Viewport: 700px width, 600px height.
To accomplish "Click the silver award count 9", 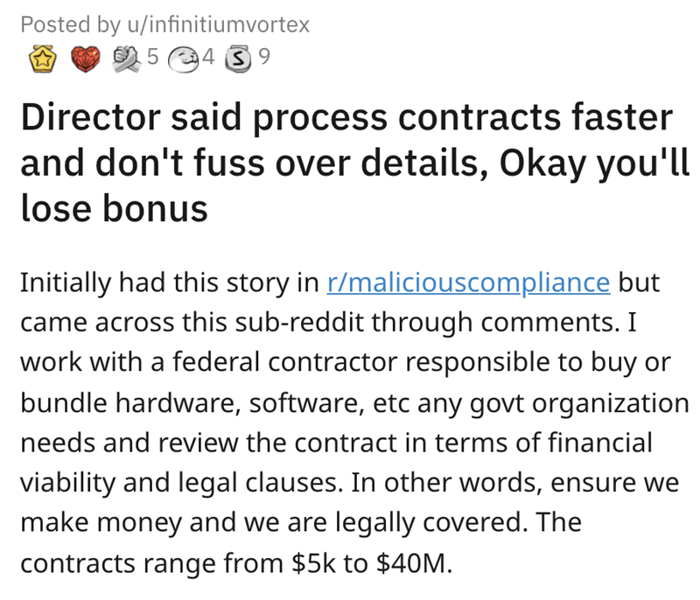I will pyautogui.click(x=263, y=59).
